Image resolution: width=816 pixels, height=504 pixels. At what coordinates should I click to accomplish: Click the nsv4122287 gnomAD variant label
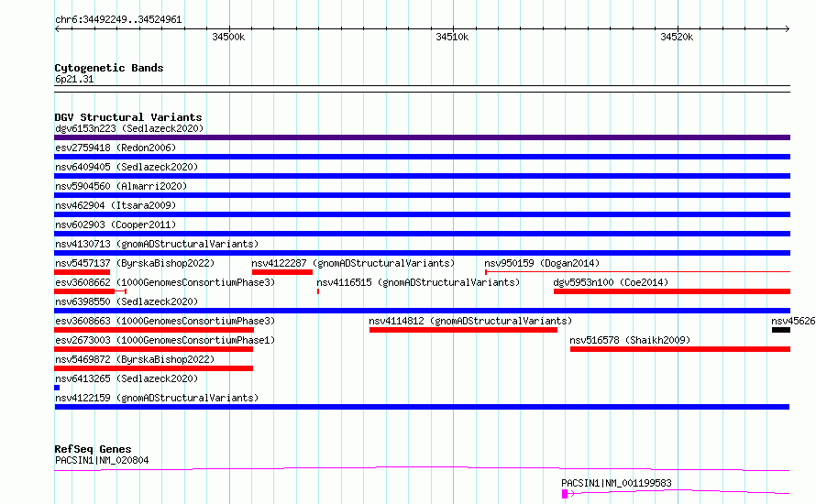tap(353, 263)
